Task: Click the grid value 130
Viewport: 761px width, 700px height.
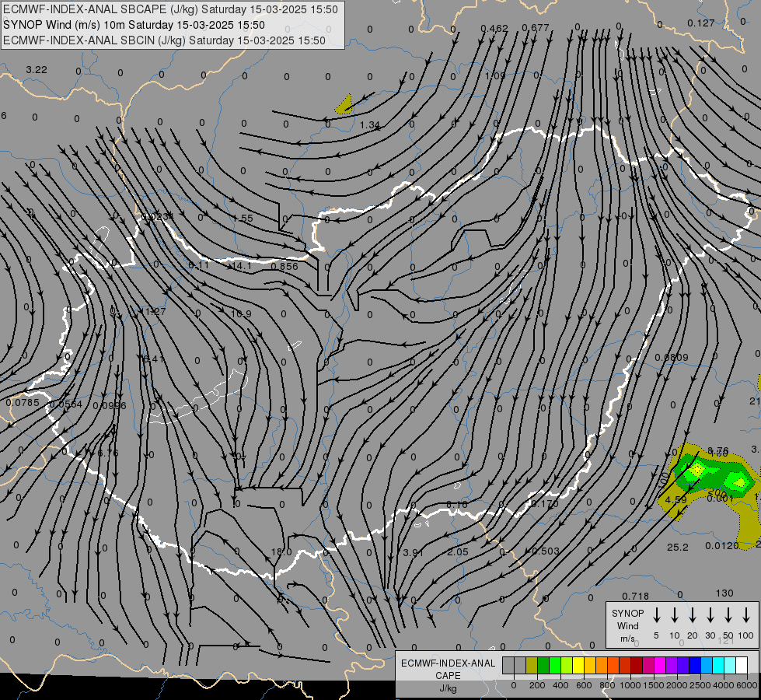Action: pyautogui.click(x=724, y=593)
